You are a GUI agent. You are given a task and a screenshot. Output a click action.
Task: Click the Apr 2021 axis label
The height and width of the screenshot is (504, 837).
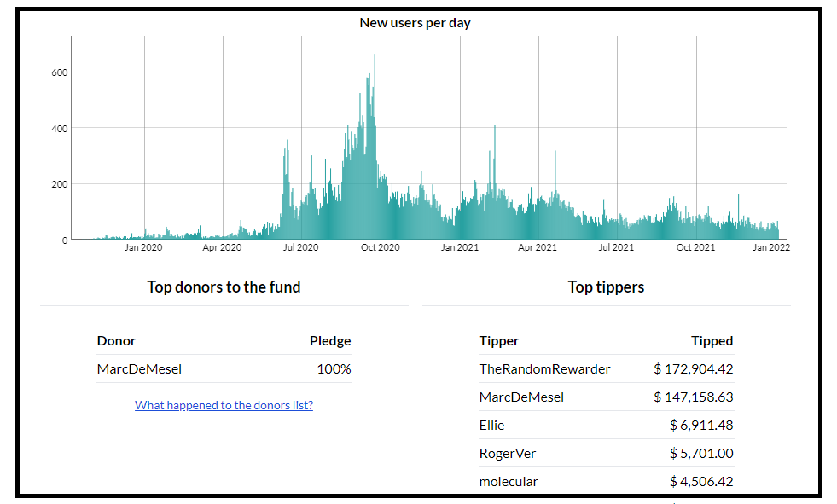[538, 247]
